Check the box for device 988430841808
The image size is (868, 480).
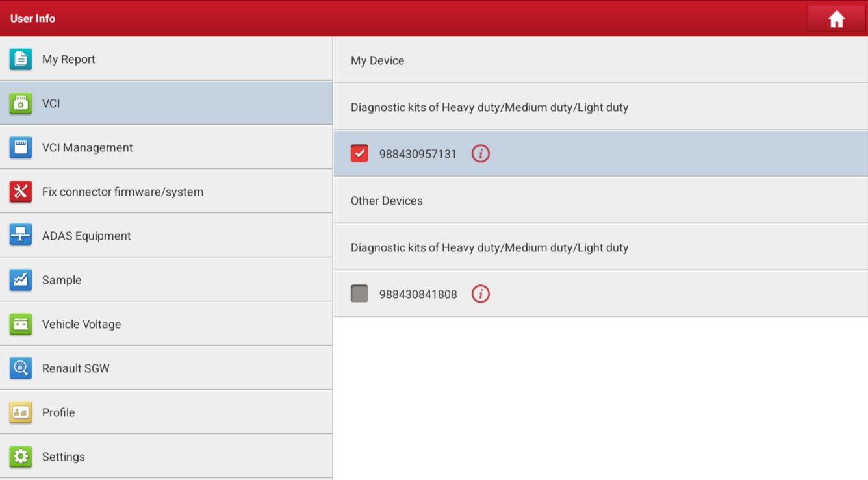[x=359, y=294]
